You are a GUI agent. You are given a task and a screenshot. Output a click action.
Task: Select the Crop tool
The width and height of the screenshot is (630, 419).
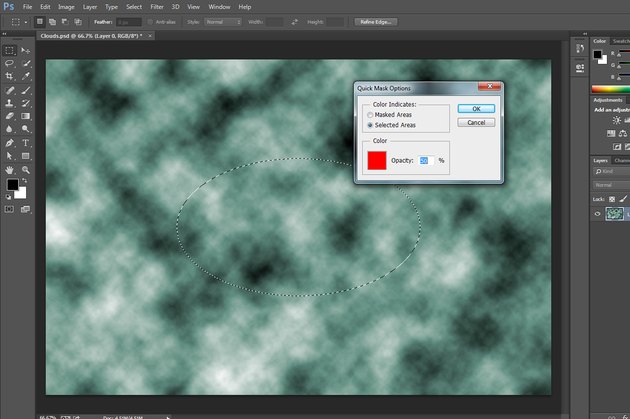tap(10, 76)
